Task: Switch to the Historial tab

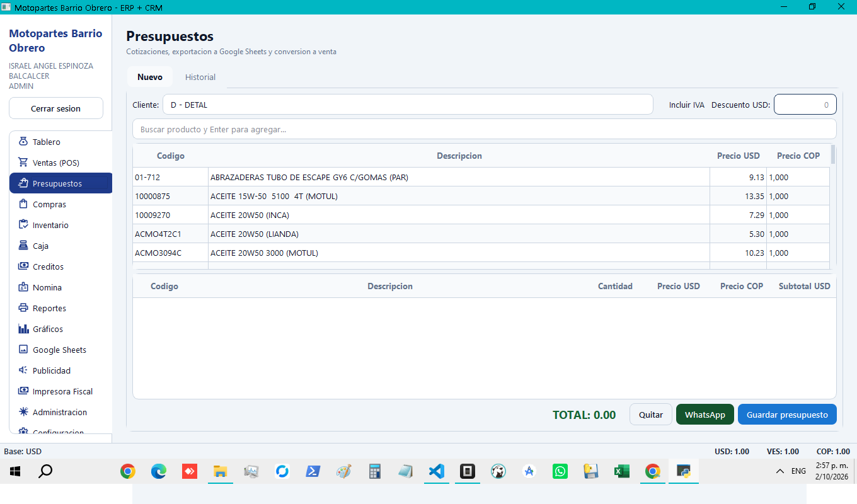Action: [200, 77]
